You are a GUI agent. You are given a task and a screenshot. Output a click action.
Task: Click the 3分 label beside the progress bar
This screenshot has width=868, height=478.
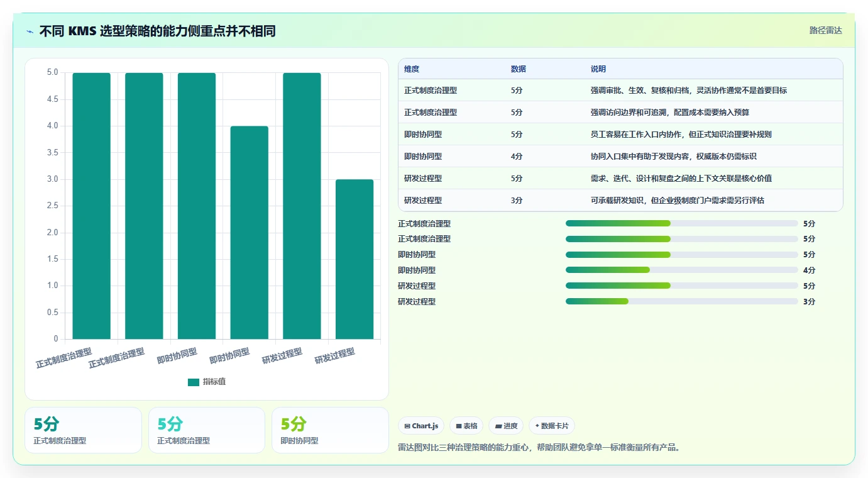point(809,301)
